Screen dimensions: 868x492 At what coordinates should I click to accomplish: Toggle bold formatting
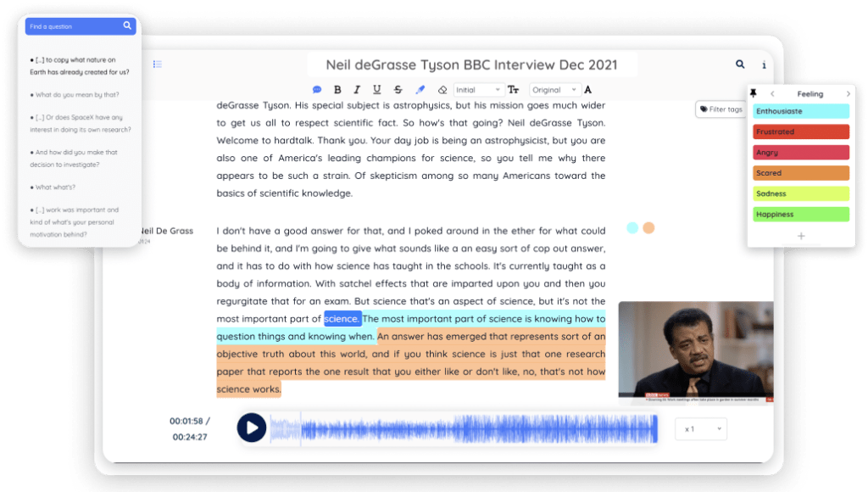tap(337, 90)
